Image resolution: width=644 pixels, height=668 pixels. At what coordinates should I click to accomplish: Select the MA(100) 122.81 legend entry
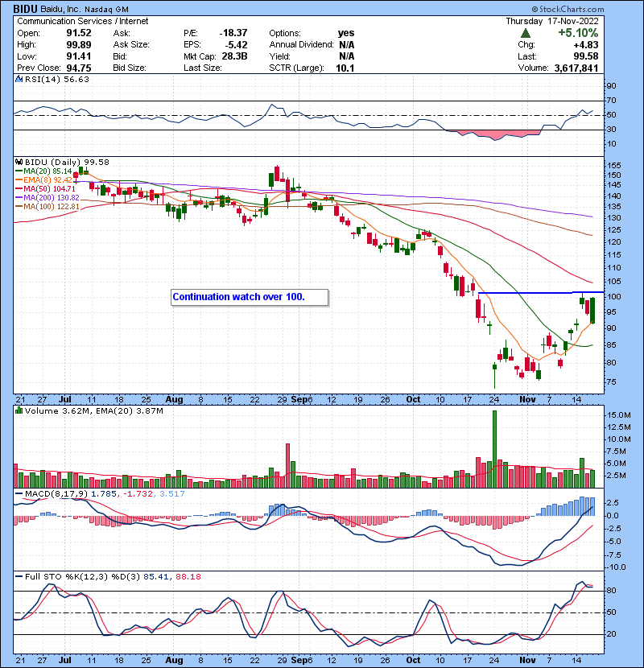pos(47,207)
